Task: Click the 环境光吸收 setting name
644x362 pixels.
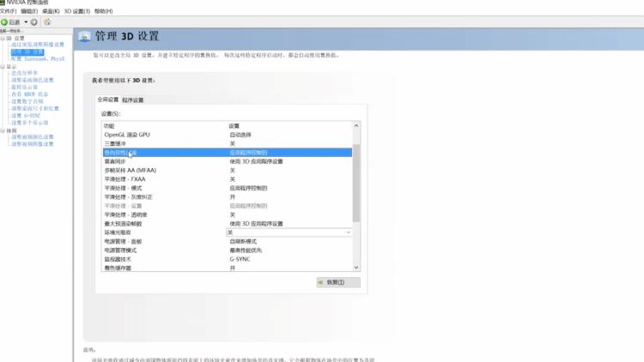Action: (118, 232)
